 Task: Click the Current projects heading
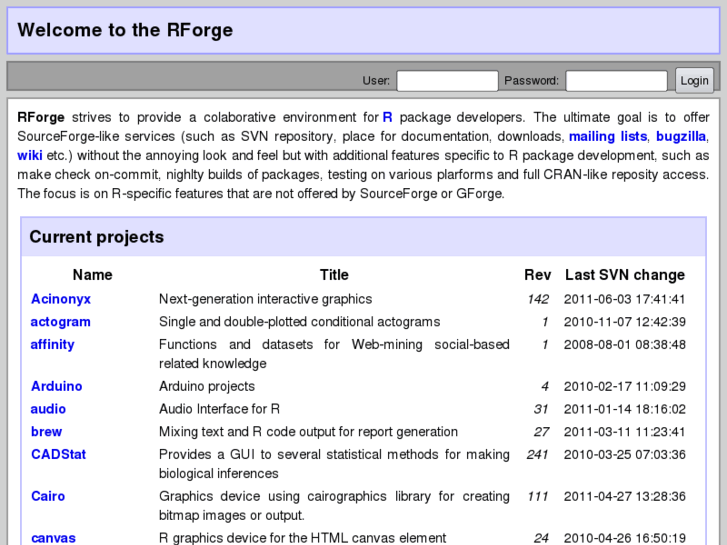96,237
